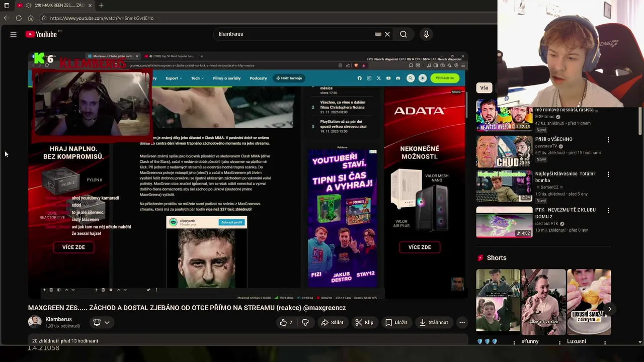This screenshot has width=644, height=362.
Task: Open options for Nejlepší Klávesnice video
Action: click(x=608, y=174)
